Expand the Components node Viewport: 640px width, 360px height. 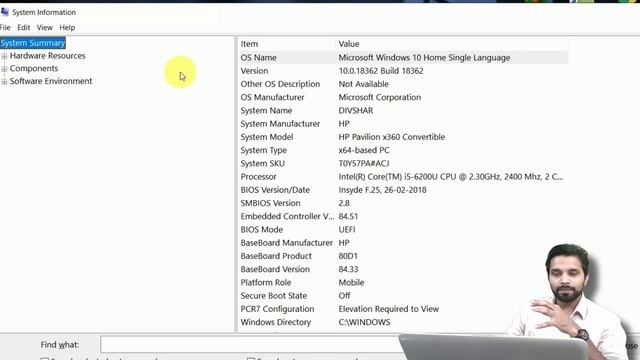[4, 68]
